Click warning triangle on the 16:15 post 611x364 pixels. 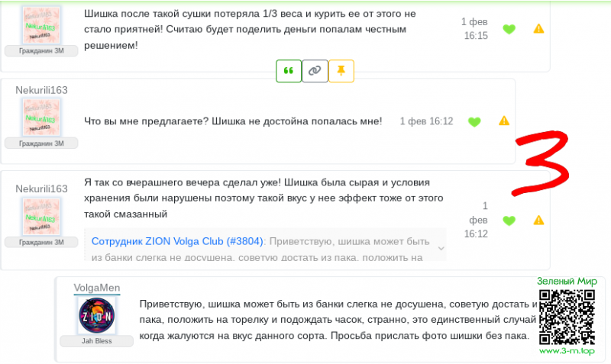pos(538,29)
